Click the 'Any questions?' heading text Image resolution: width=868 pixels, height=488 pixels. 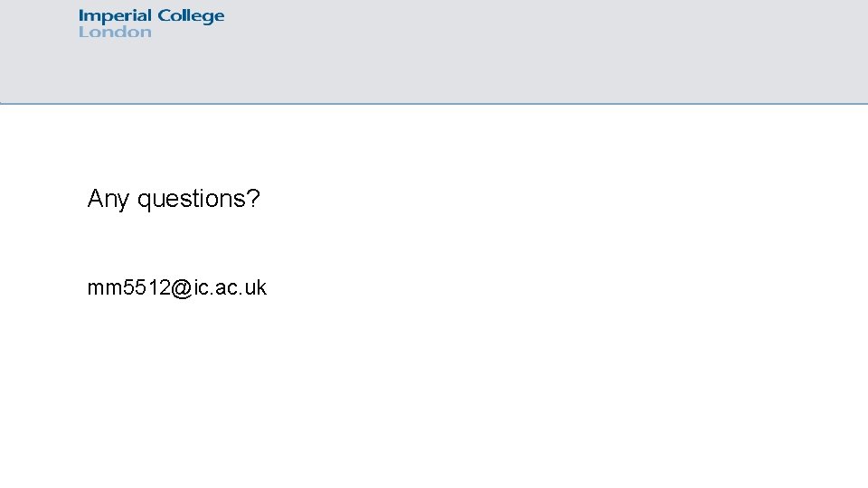click(x=173, y=199)
